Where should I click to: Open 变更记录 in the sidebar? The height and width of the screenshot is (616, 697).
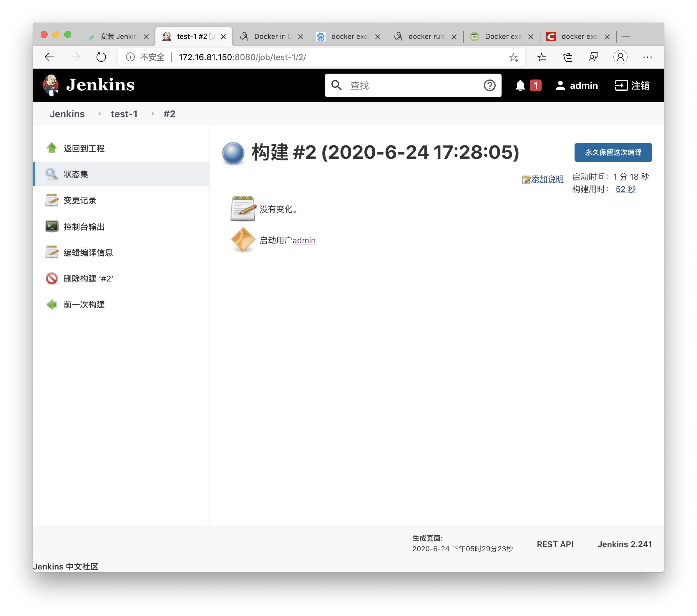(80, 200)
